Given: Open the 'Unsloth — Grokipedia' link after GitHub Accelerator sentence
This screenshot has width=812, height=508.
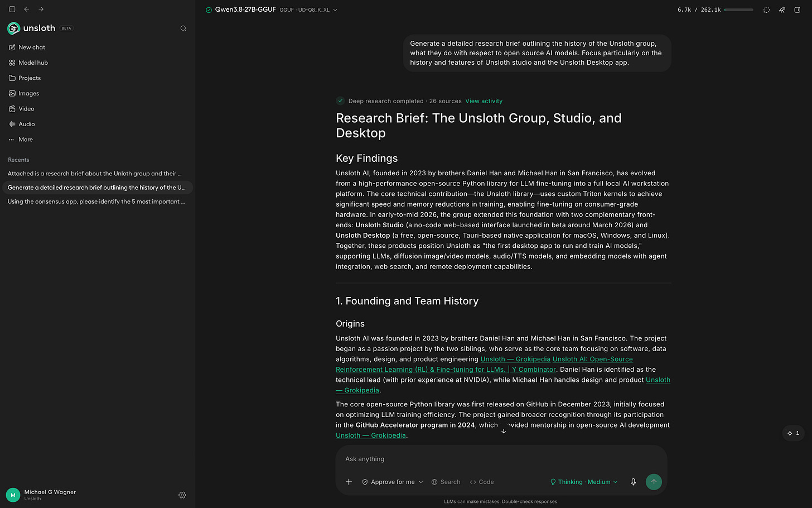Looking at the screenshot, I should click(370, 435).
